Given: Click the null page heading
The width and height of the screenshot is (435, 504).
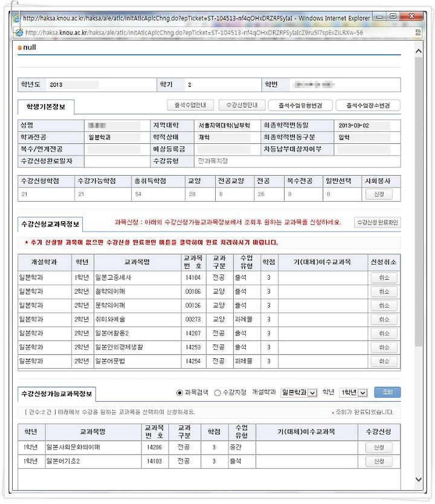Looking at the screenshot, I should 30,47.
